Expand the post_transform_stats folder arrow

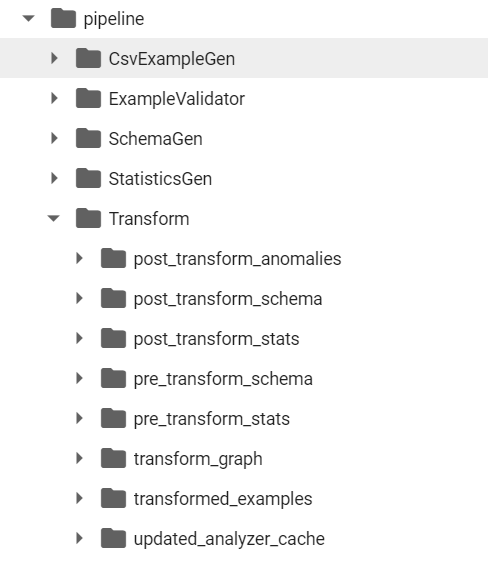tap(79, 338)
